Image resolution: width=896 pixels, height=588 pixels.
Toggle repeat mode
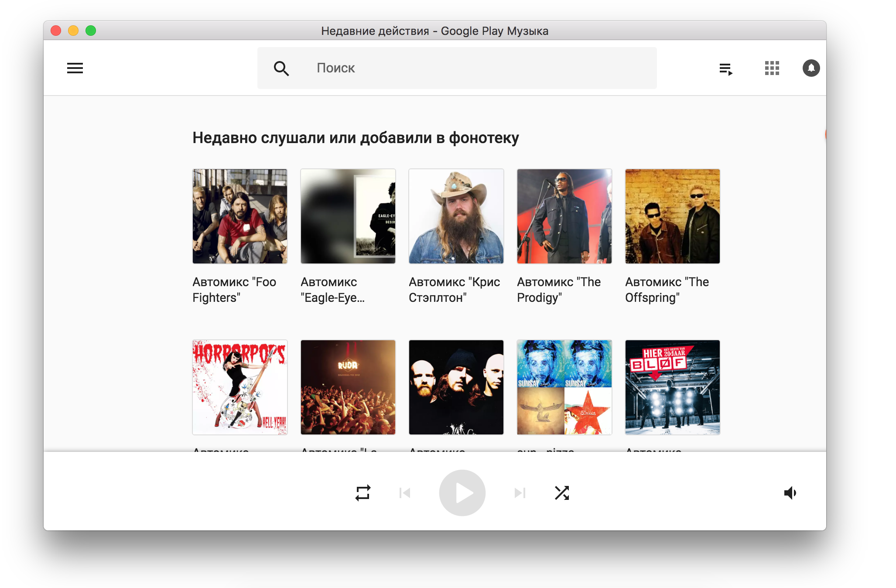(x=363, y=493)
